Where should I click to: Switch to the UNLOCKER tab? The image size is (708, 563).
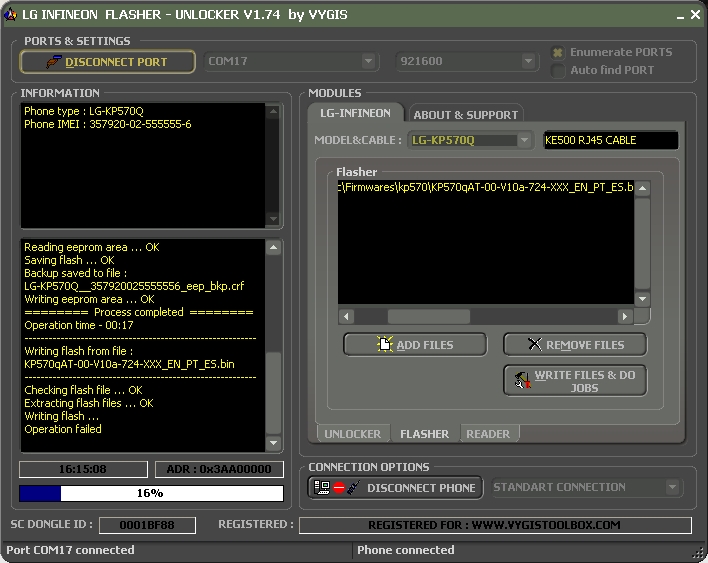(x=353, y=433)
